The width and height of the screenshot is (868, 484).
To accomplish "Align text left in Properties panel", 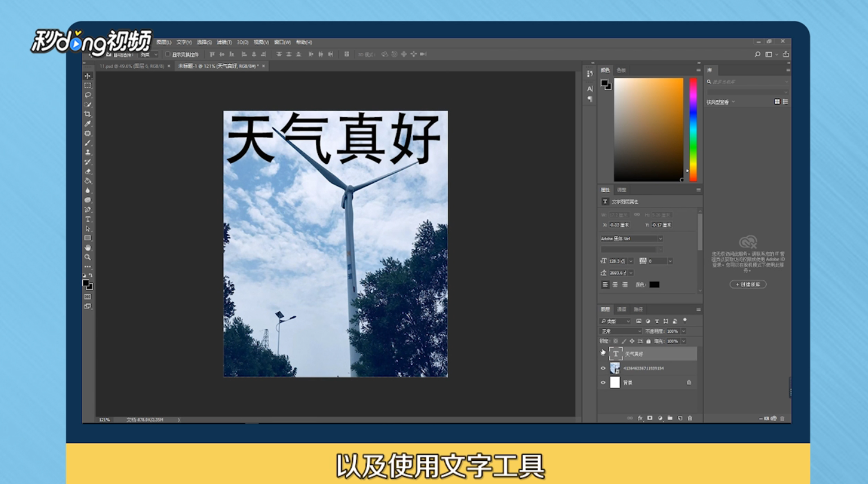I will (605, 285).
